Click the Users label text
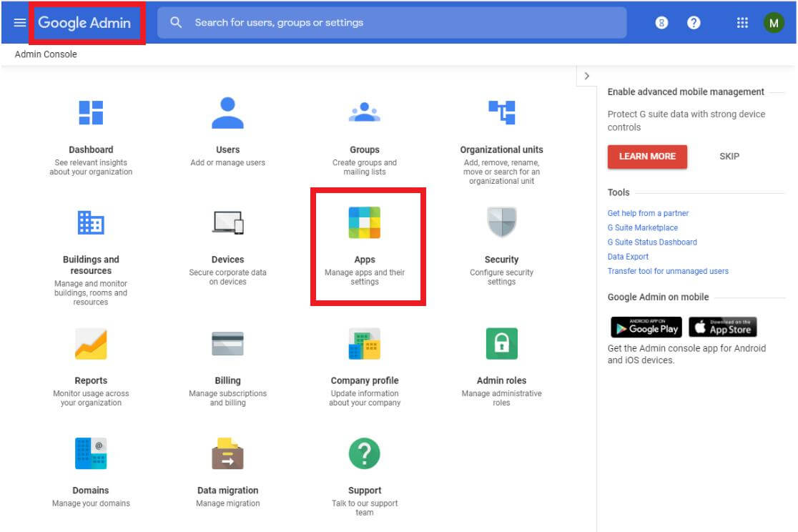This screenshot has height=532, width=798. coord(227,149)
